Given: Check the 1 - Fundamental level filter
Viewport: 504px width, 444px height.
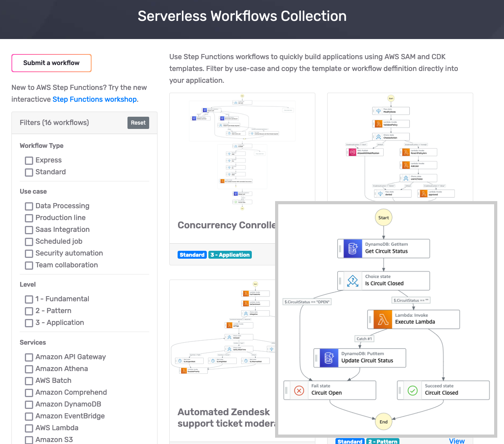Looking at the screenshot, I should tap(29, 299).
